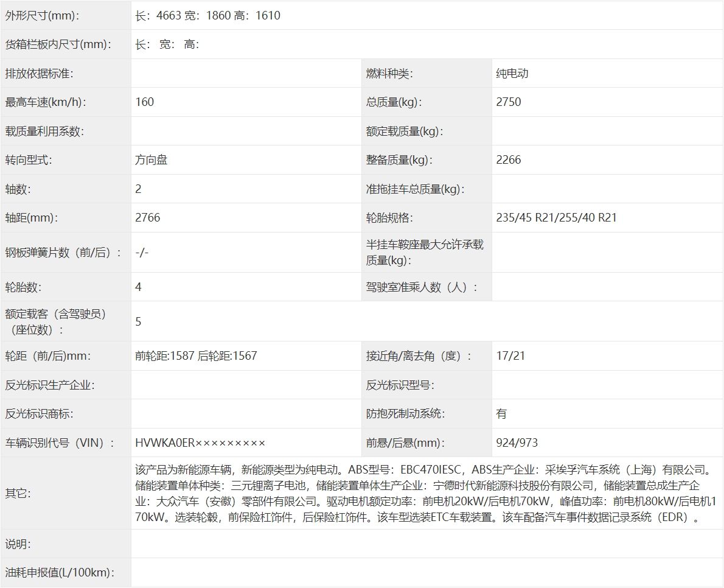724x588 pixels.
Task: Click the 钢板弹簧片数（前/后）label
Action: [x=63, y=252]
